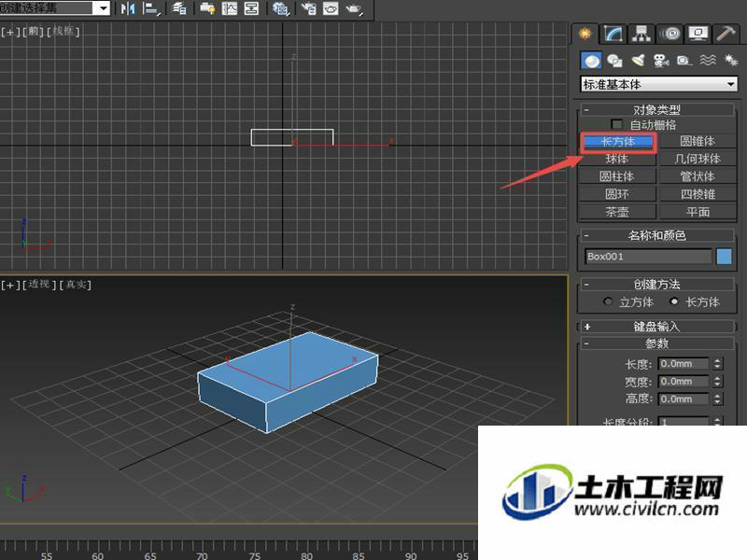Open the Rendered Frame Window icon
Screen dimensions: 747x560
coord(331,8)
